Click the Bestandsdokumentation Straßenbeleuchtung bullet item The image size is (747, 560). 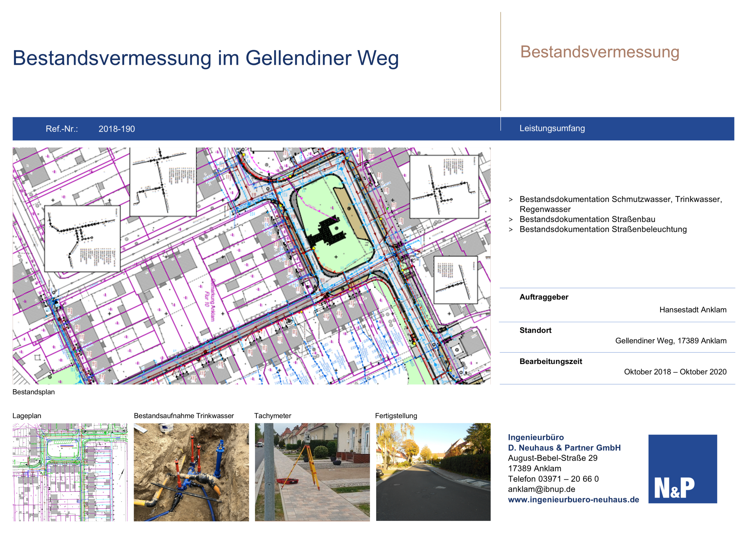603,229
